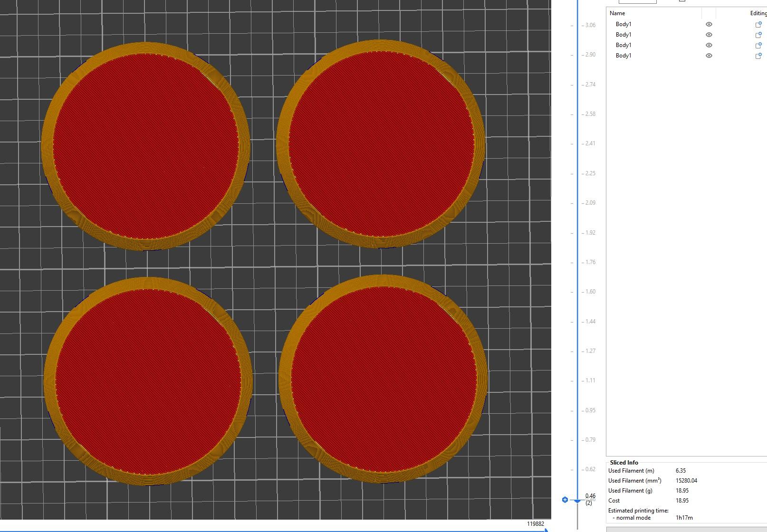
Task: Hide the first Body1 object via eye icon
Action: (x=709, y=24)
